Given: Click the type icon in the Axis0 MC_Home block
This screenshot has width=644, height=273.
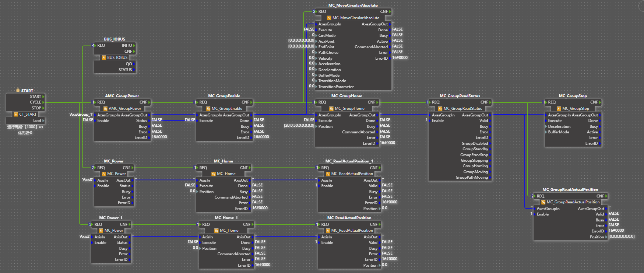Looking at the screenshot, I should (x=214, y=174).
